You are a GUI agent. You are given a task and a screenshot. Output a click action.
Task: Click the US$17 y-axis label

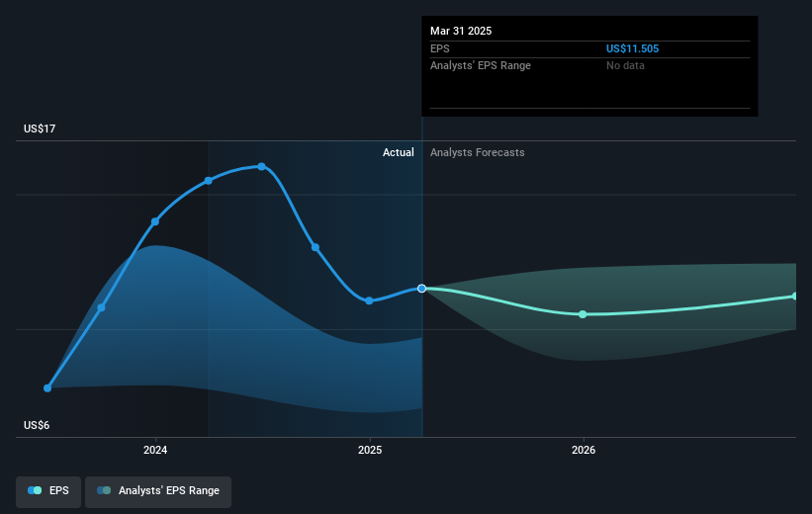(x=40, y=128)
